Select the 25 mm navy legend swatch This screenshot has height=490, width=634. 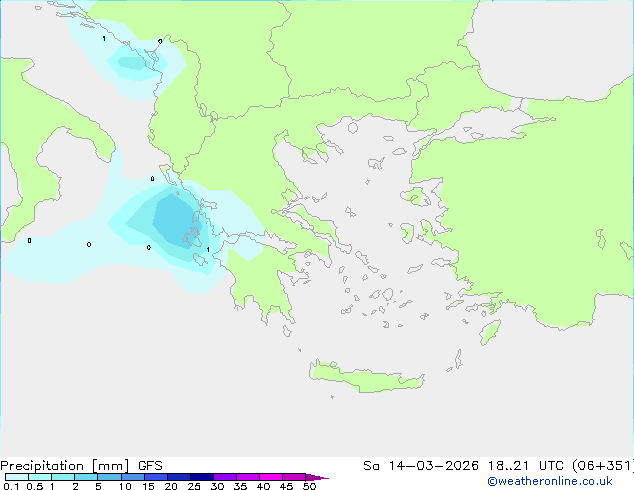202,477
